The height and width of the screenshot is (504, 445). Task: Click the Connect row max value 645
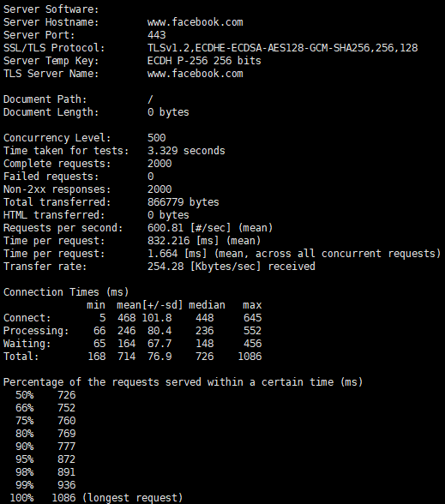(x=252, y=318)
